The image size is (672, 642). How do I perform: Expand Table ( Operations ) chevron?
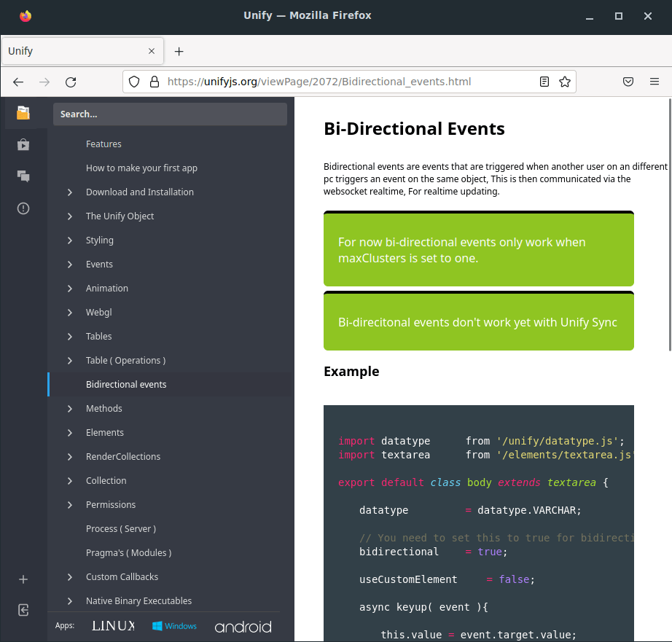coord(70,361)
